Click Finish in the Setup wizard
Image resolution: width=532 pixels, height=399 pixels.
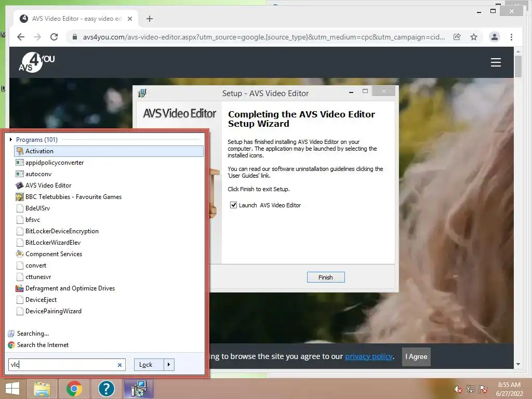click(326, 277)
